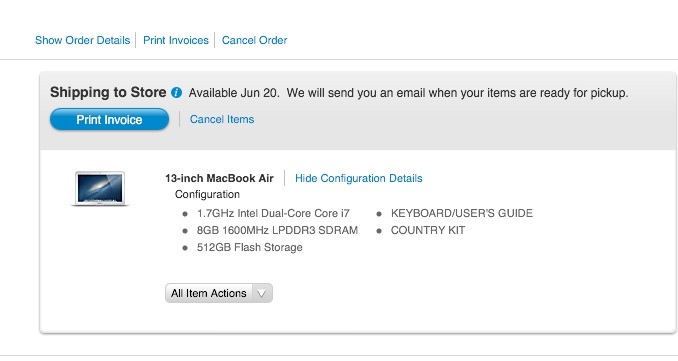Select the 8GB 1600MHz LPDDR3 SDRAM line
The width and height of the screenshot is (678, 361).
277,230
